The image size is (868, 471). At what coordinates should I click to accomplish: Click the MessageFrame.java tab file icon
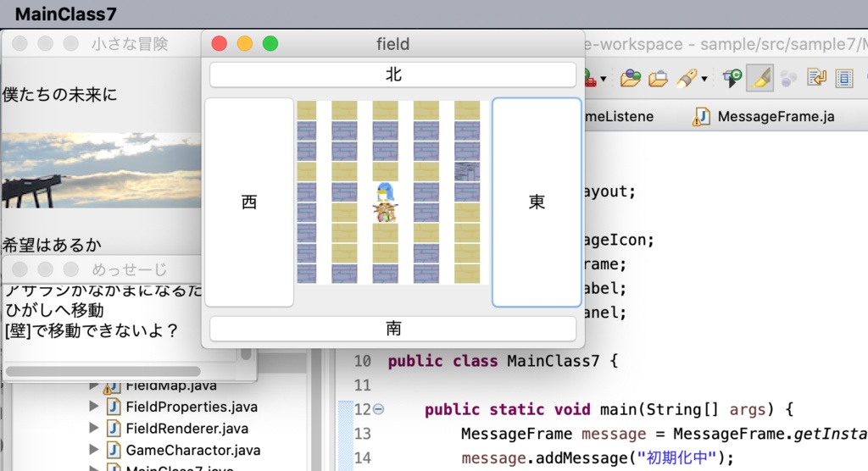[701, 117]
